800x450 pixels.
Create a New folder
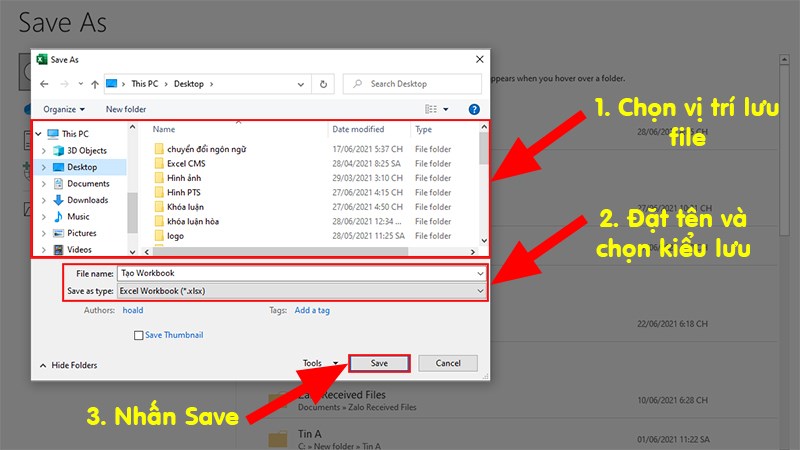click(x=126, y=109)
